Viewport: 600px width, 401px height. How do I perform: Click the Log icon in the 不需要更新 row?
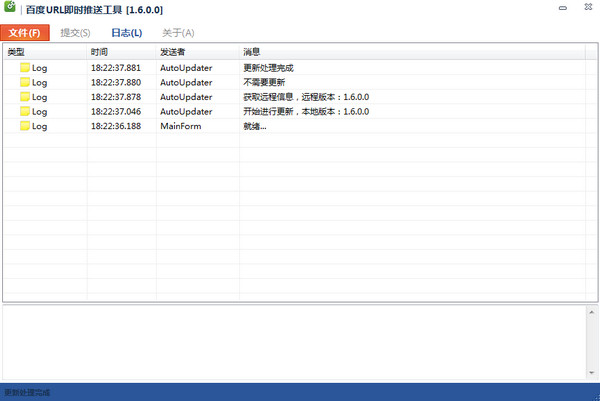[25, 82]
